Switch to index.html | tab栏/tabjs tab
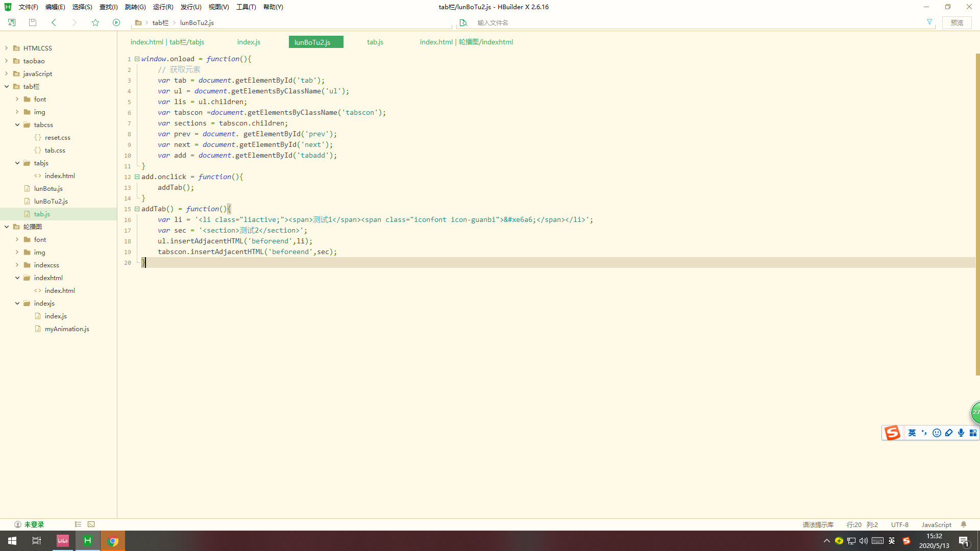 click(x=167, y=42)
